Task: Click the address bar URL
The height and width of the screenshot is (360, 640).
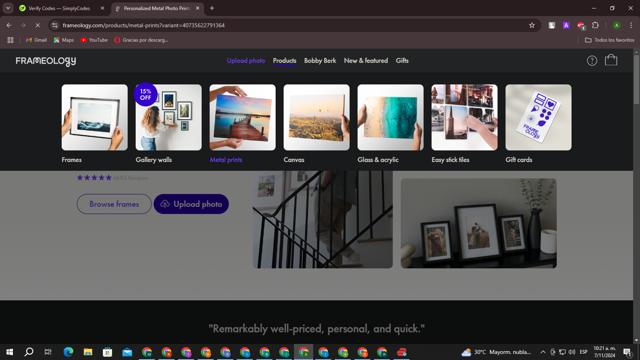Action: [x=144, y=25]
